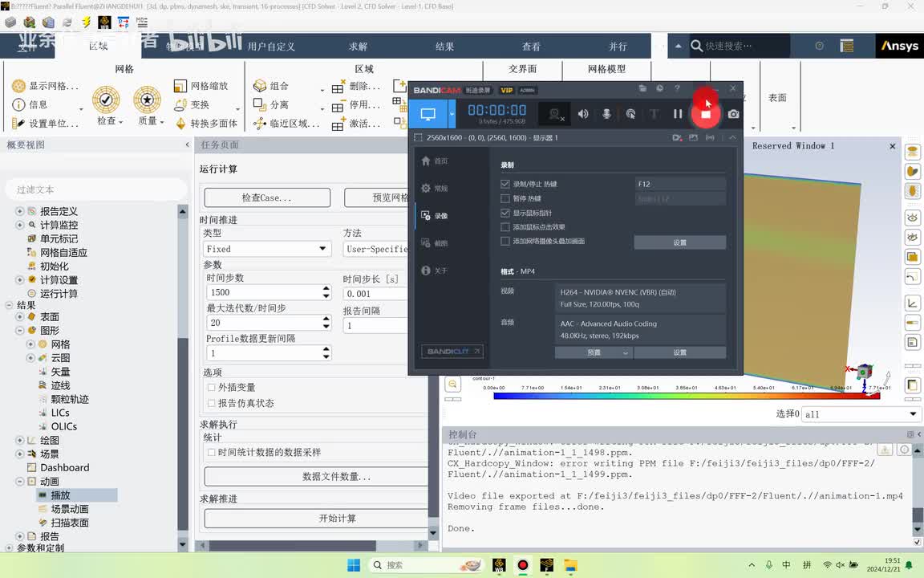Collapse the 图形 tree node

tap(19, 330)
